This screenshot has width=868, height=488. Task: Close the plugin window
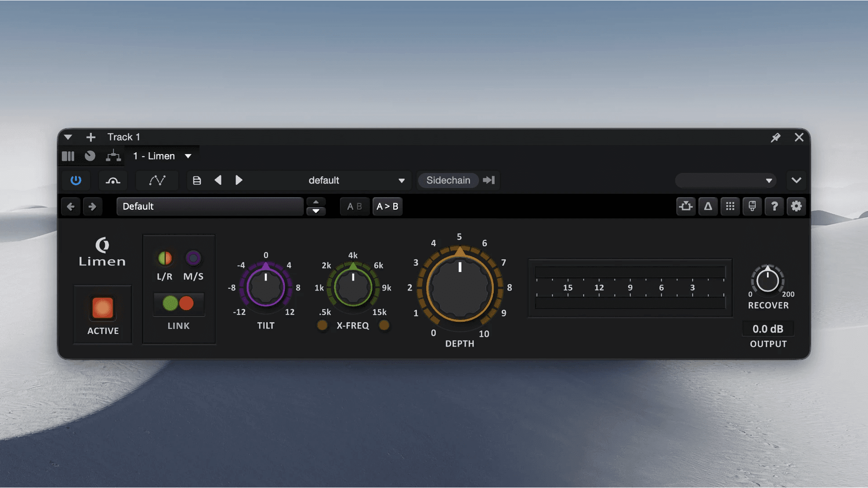coord(799,137)
